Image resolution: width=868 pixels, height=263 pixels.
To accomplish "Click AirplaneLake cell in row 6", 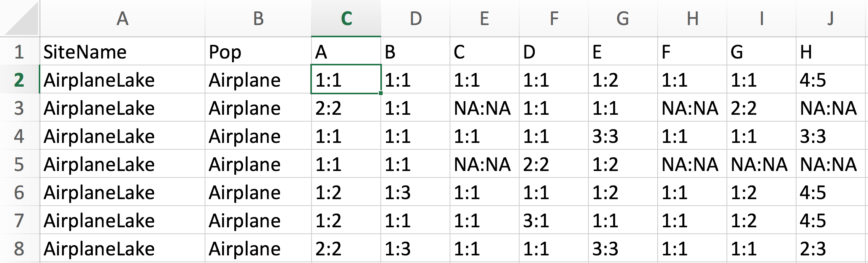I will [x=122, y=192].
